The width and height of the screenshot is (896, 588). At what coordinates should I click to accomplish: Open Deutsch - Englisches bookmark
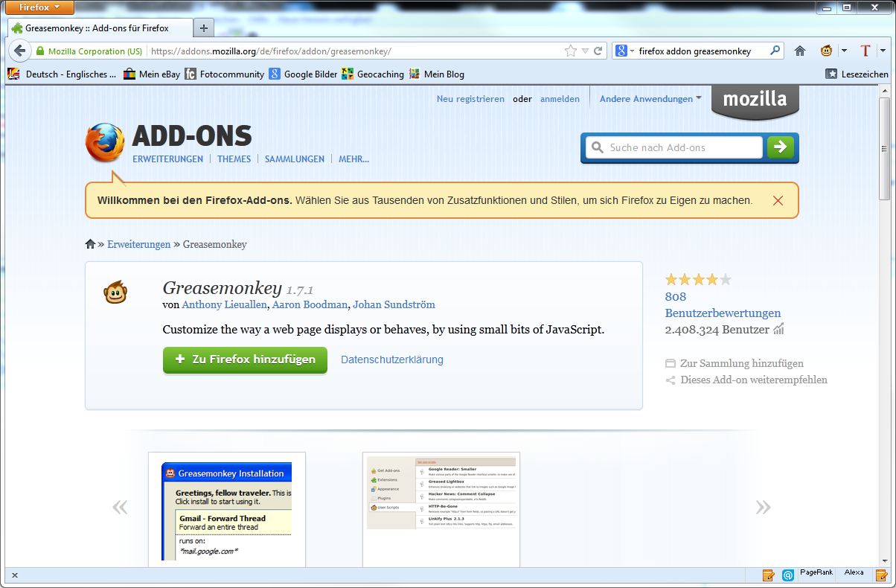coord(63,74)
